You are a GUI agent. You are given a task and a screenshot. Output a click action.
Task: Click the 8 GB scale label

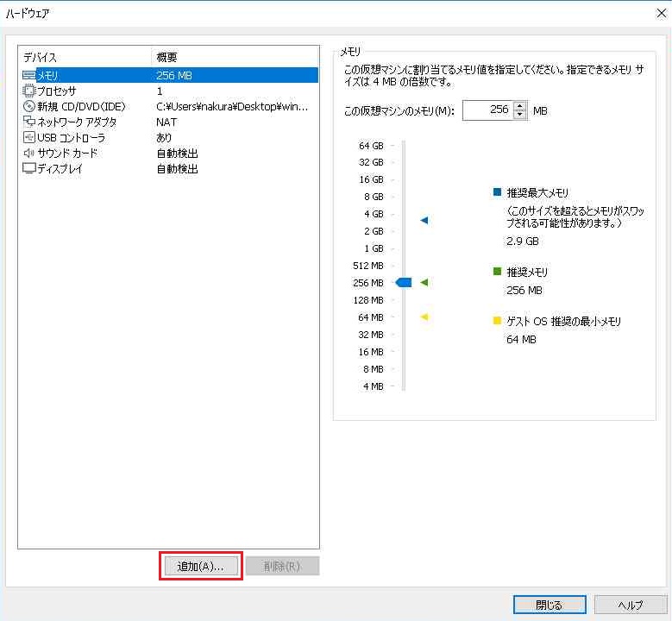click(374, 197)
